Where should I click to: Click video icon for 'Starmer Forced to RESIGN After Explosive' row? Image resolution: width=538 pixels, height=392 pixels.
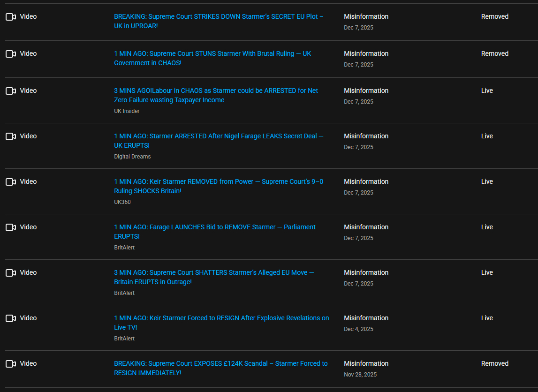point(11,318)
